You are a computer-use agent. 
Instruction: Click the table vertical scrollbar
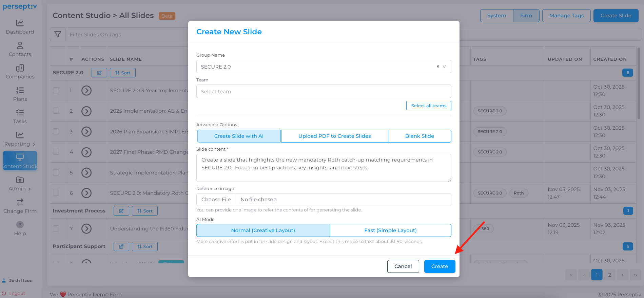(639, 83)
